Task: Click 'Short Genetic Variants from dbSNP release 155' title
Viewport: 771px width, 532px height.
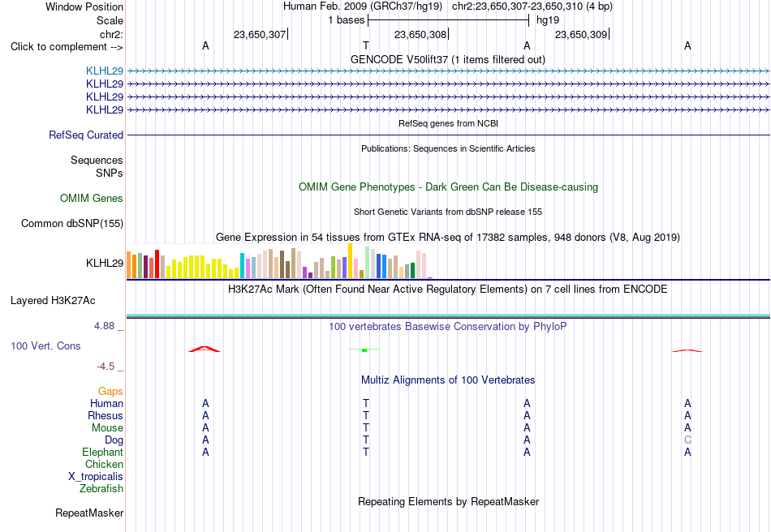Action: pos(448,212)
